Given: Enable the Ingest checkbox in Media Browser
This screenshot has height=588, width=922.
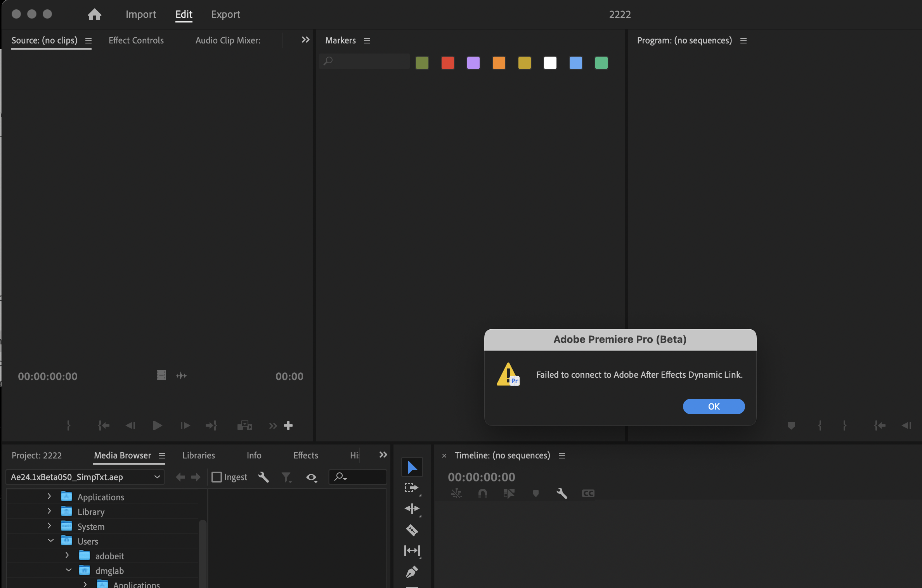Looking at the screenshot, I should (217, 477).
